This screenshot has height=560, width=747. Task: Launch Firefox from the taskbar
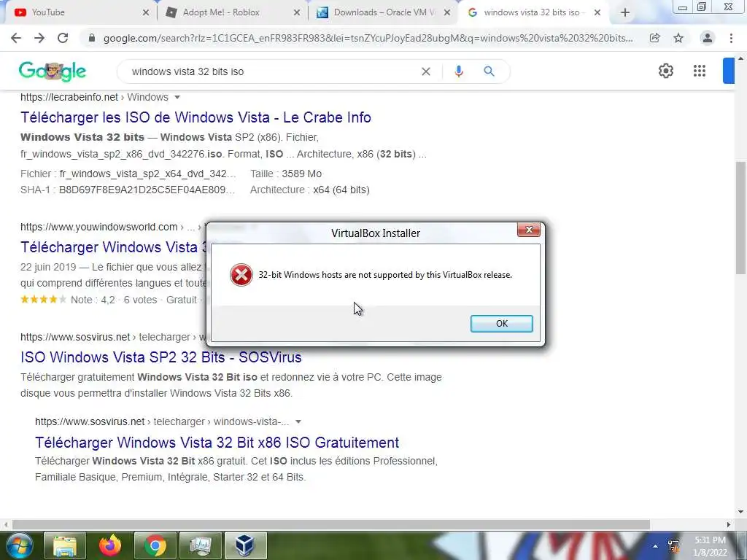[110, 545]
